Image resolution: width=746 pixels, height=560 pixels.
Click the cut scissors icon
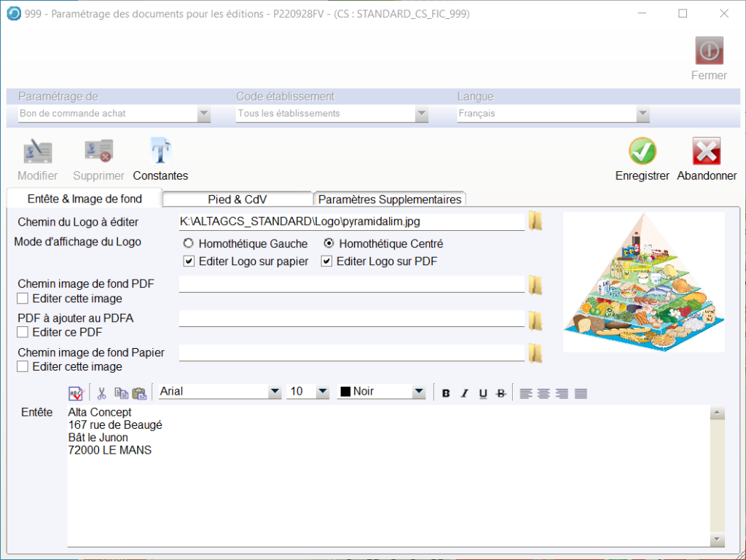[x=102, y=393]
